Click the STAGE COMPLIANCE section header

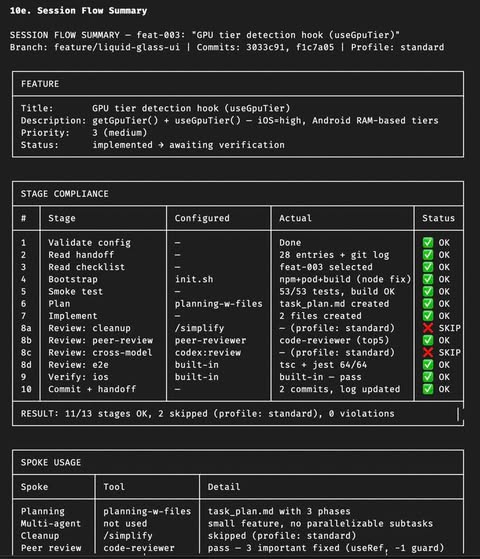coord(65,194)
